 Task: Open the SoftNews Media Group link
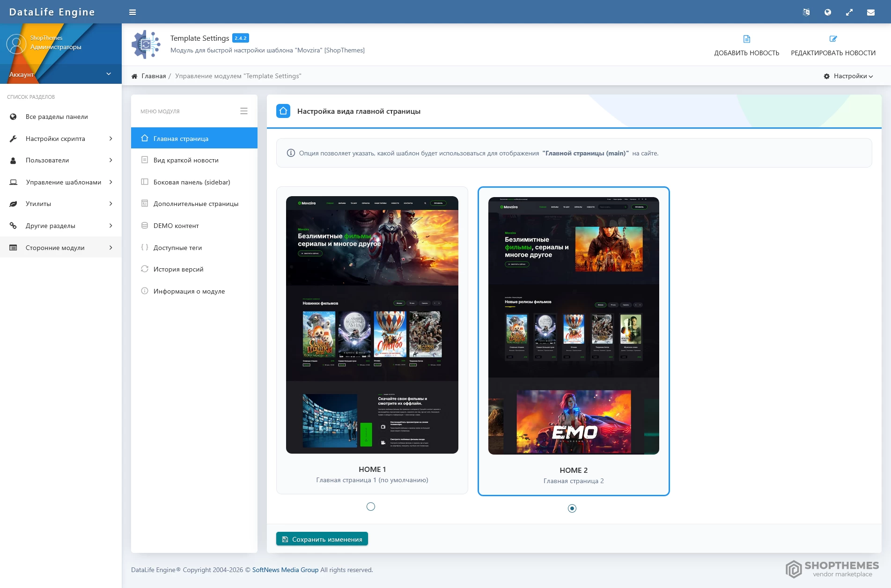285,570
